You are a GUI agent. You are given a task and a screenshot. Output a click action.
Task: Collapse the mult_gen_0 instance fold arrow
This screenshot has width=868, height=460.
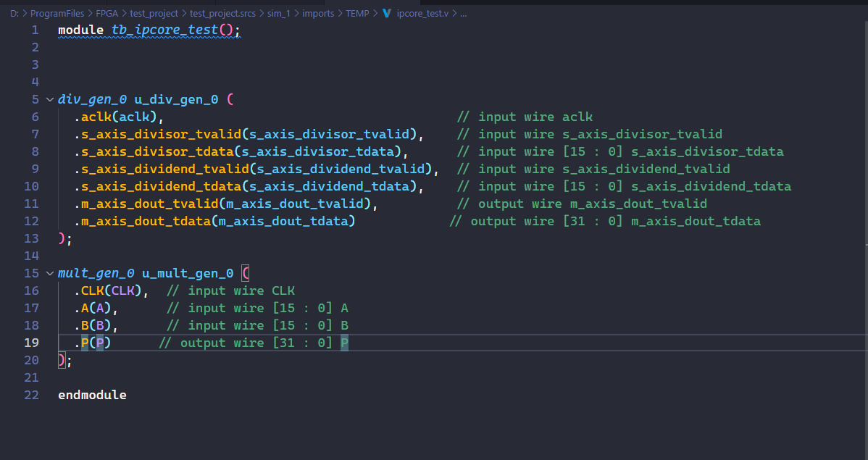49,273
